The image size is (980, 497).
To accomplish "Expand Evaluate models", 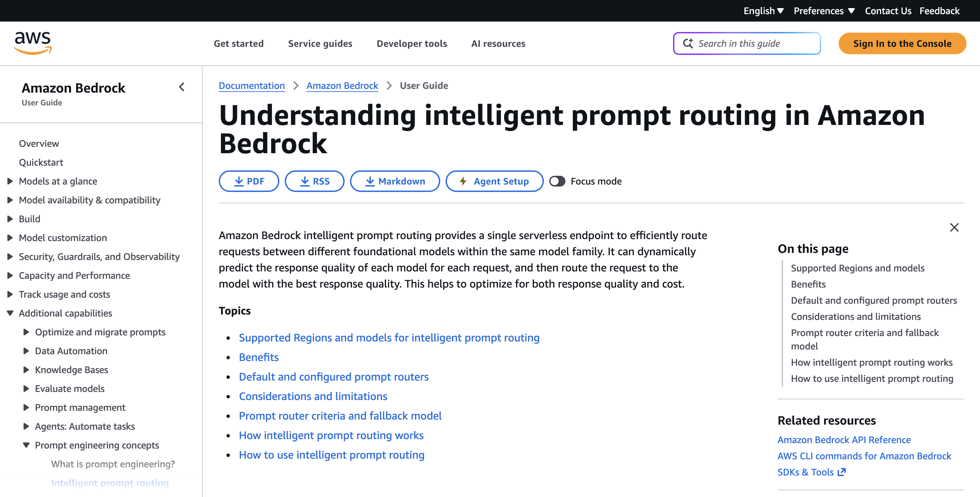I will coord(26,389).
